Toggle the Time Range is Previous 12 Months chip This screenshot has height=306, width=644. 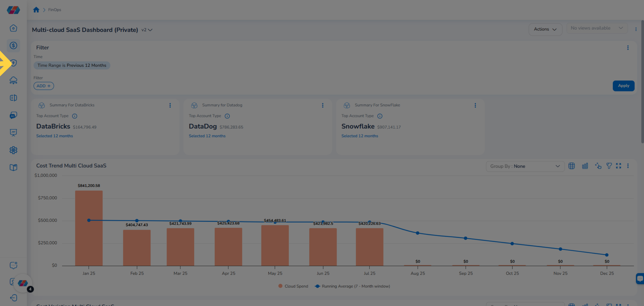(x=72, y=65)
